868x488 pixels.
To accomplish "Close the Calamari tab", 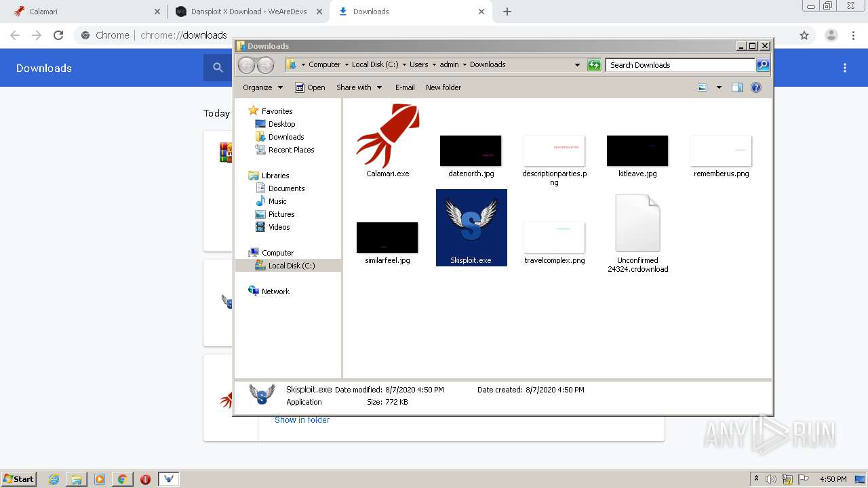I will (x=157, y=12).
